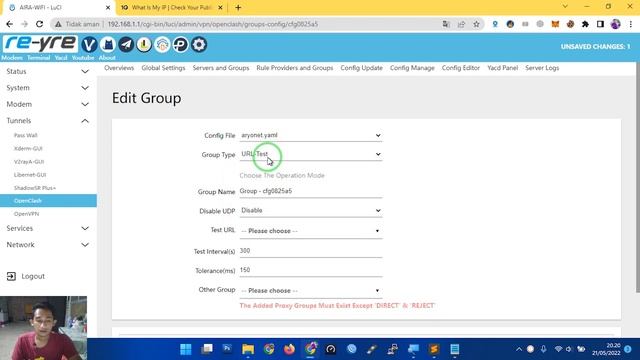Open Windows Start menu
The image size is (640, 360).
pos(186,349)
